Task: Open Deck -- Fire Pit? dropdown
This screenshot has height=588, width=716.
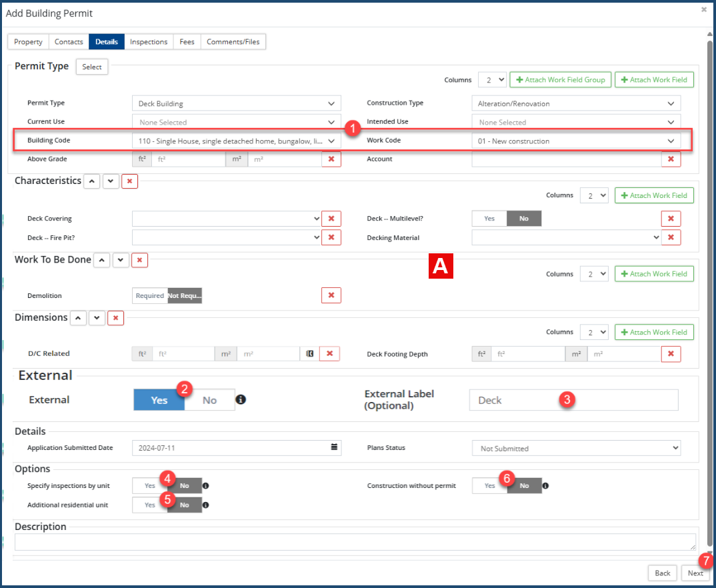Action: tap(227, 237)
